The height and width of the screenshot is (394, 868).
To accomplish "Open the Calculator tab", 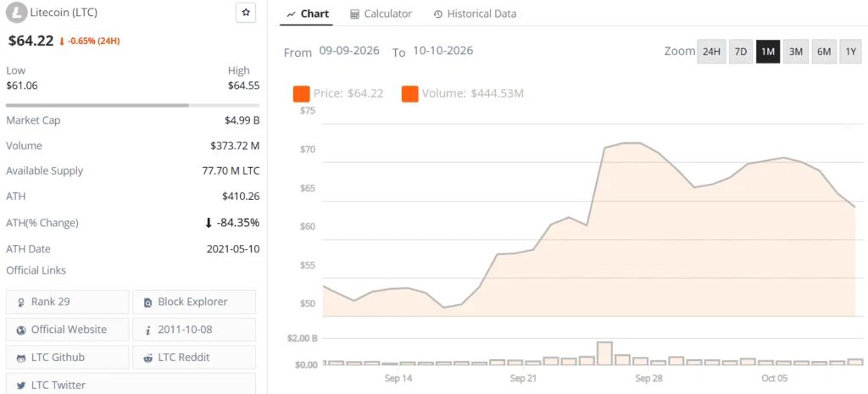I will click(381, 14).
